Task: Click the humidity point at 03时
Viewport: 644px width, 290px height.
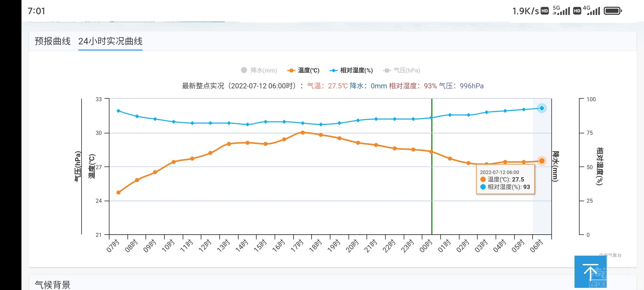Action: 486,112
